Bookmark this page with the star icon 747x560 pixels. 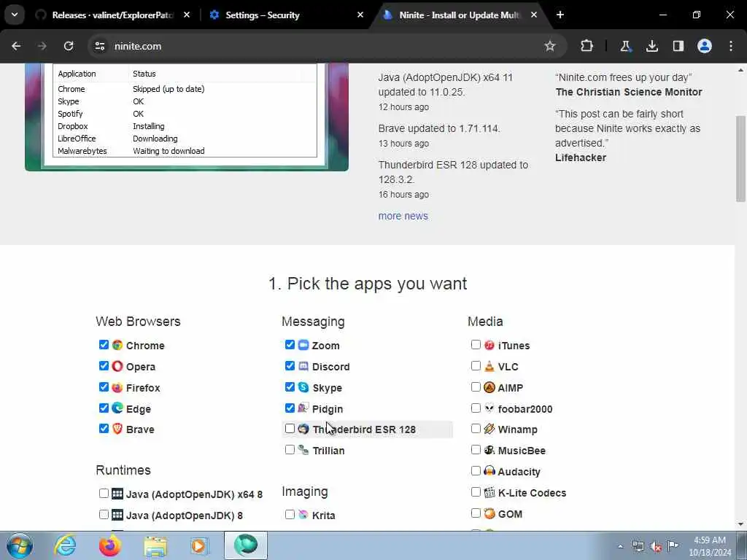(550, 46)
